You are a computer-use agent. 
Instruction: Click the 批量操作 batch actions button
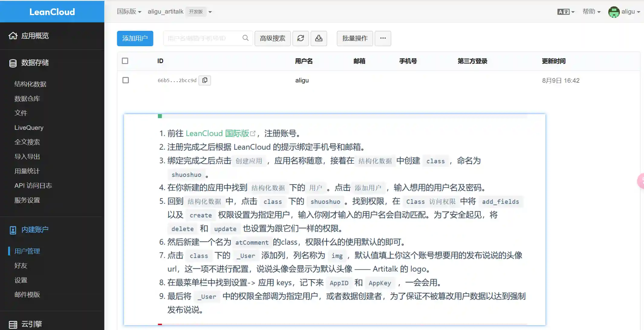pyautogui.click(x=354, y=38)
